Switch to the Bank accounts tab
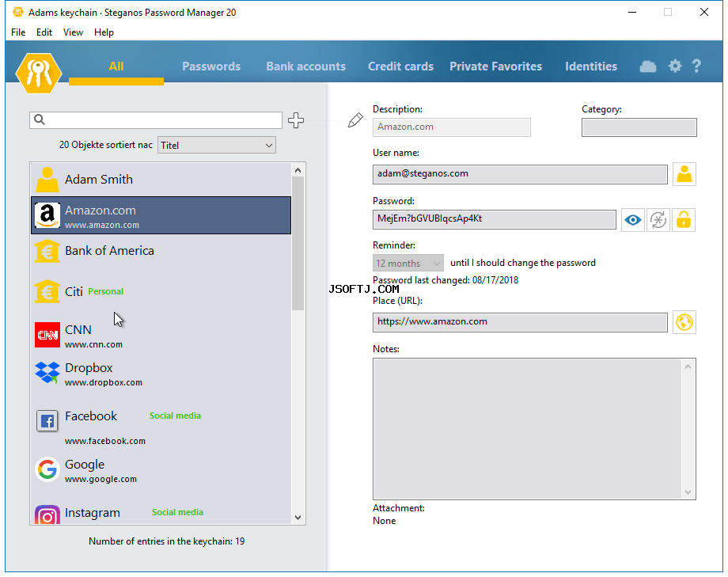Image resolution: width=728 pixels, height=577 pixels. coord(306,66)
